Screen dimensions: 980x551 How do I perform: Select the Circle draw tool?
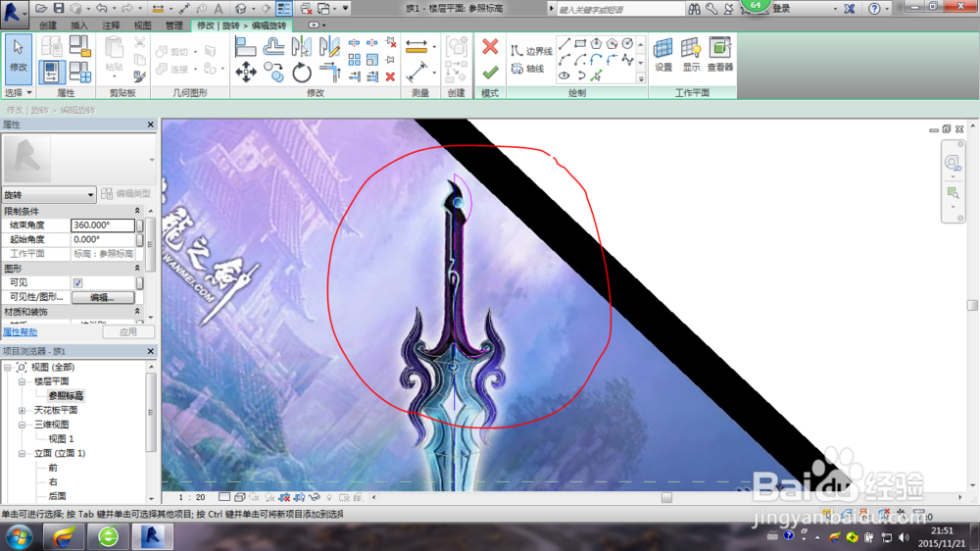click(627, 44)
